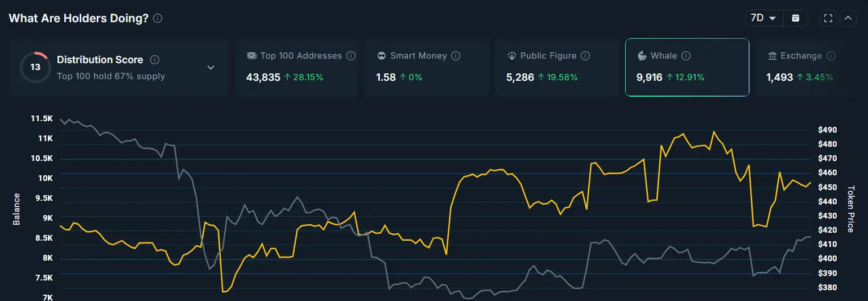Click the Token Price axis label
This screenshot has height=301, width=868.
851,209
